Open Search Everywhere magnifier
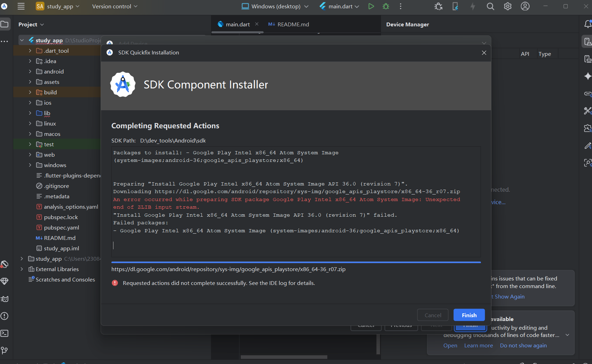This screenshot has width=592, height=364. pyautogui.click(x=490, y=6)
